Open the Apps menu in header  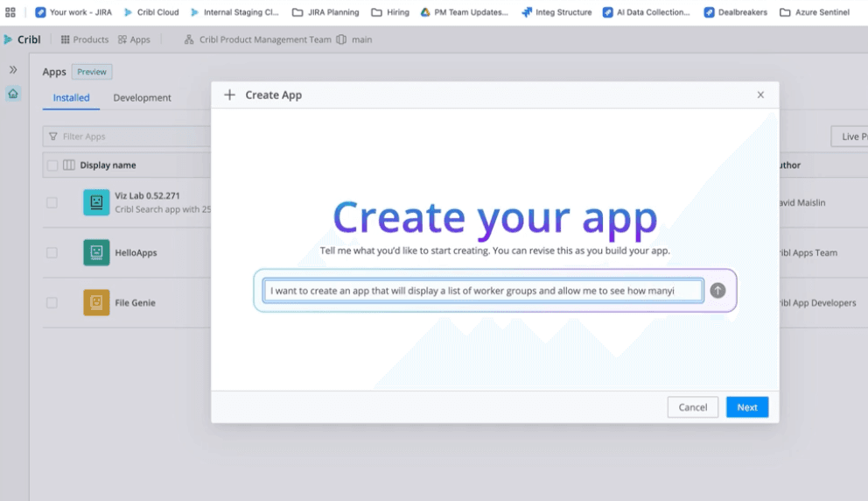point(134,39)
